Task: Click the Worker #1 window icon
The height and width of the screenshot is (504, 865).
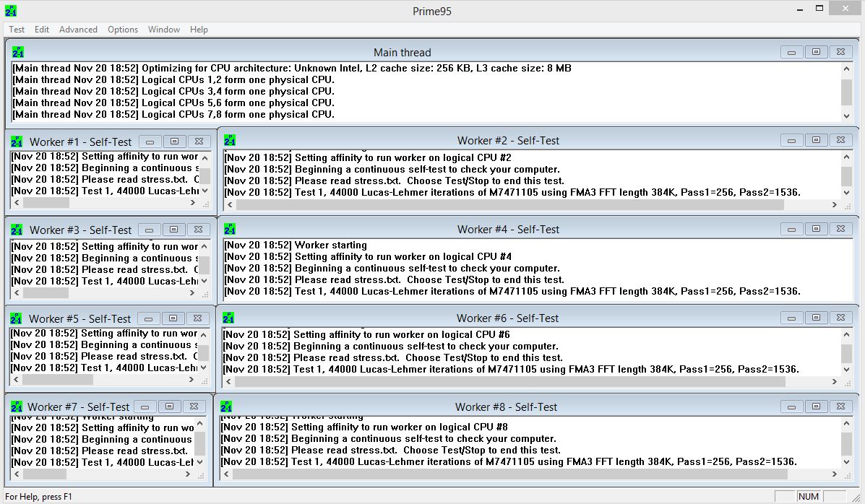Action: click(x=17, y=142)
